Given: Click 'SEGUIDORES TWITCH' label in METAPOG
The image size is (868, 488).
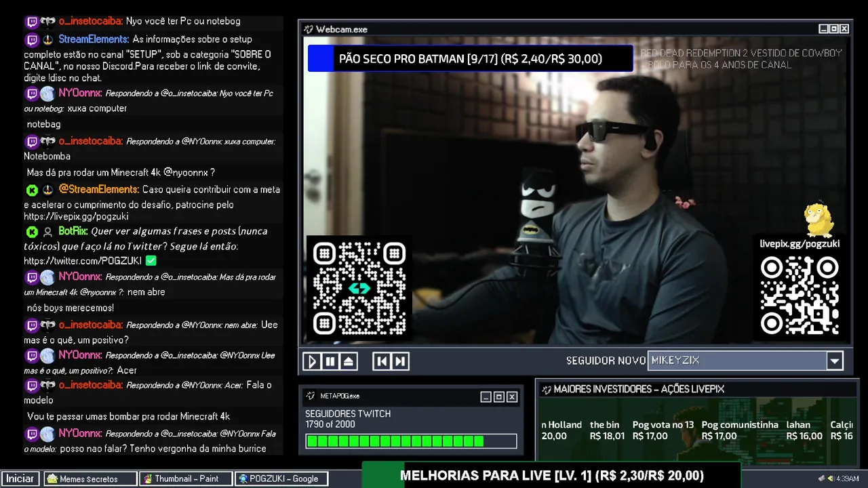Looking at the screenshot, I should (348, 413).
